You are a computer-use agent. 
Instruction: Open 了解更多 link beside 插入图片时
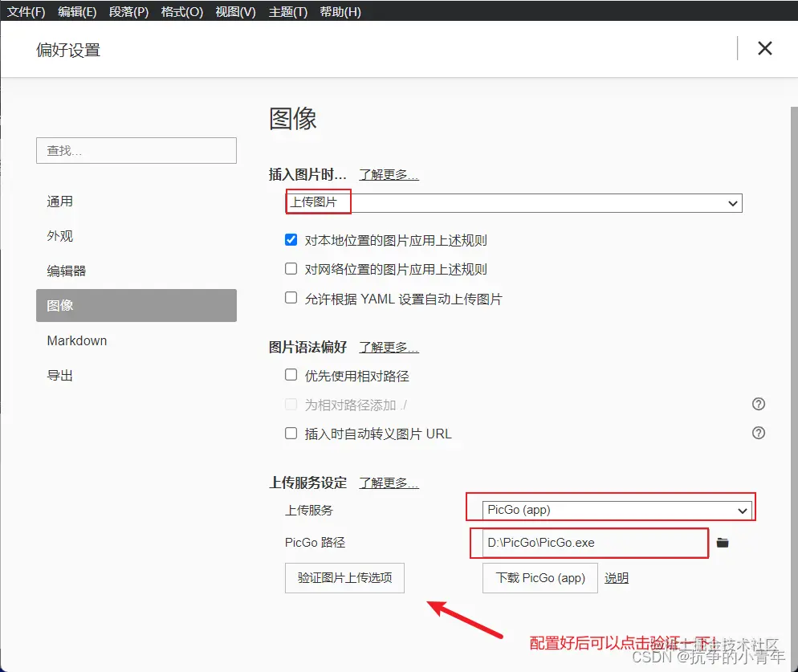tap(389, 174)
